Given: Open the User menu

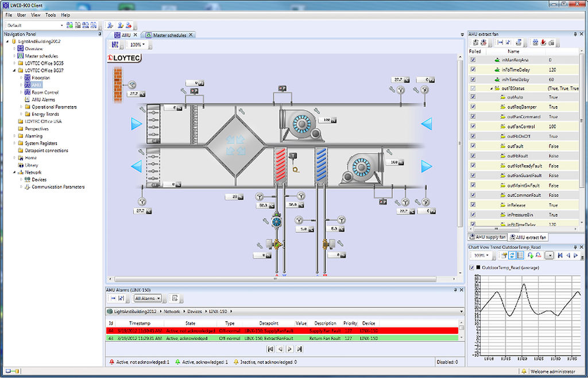Looking at the screenshot, I should click(21, 15).
